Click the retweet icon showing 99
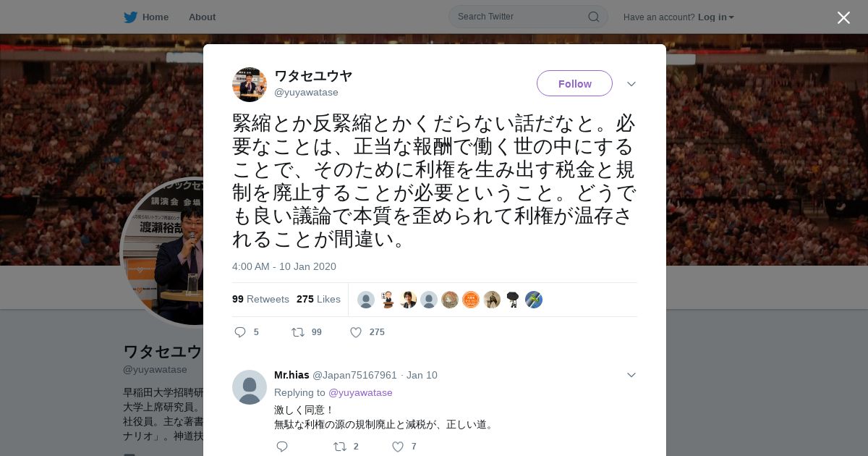The height and width of the screenshot is (456, 868). pyautogui.click(x=297, y=332)
